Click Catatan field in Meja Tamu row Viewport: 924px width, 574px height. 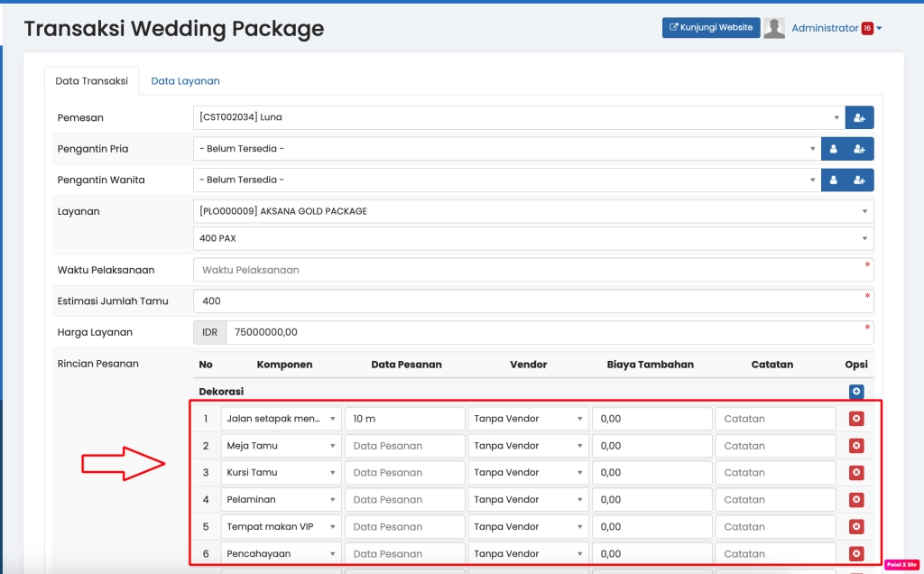[x=775, y=446]
